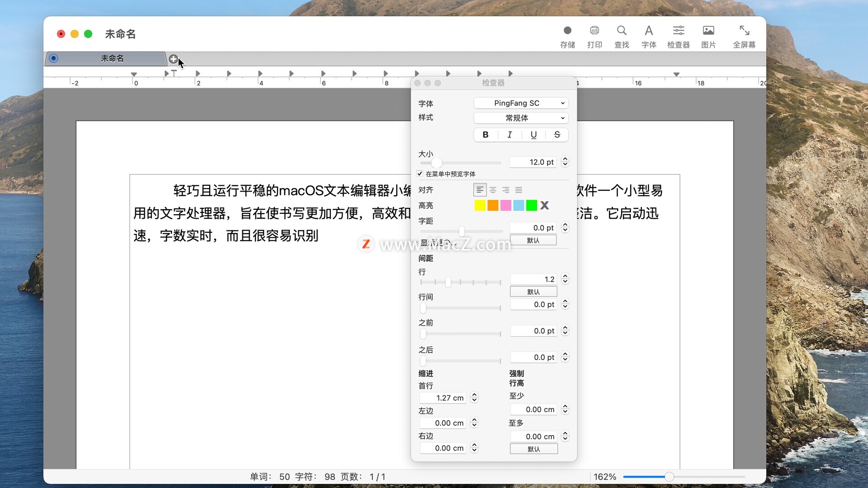Click 默认 button below 至多 field
This screenshot has width=868, height=488.
533,449
